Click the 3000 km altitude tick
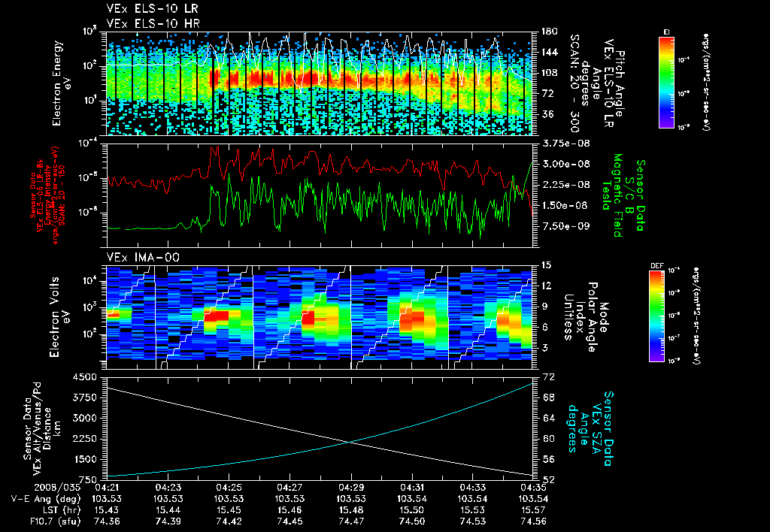The height and width of the screenshot is (532, 770). 84,418
